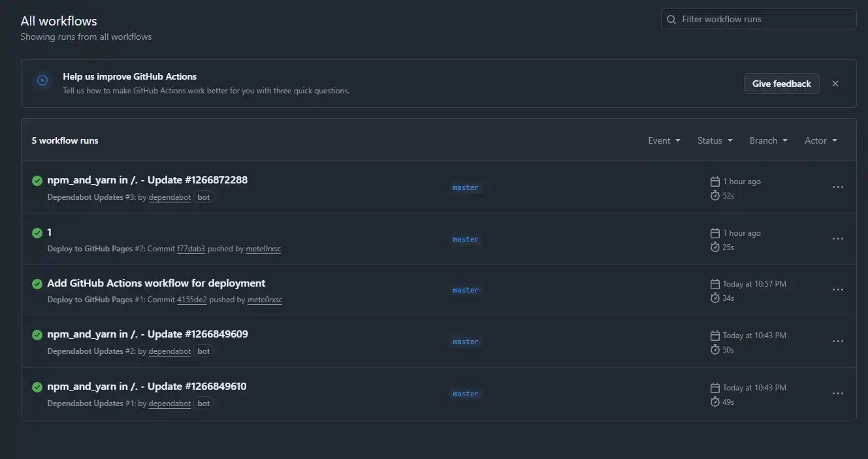Click the play icon in the feedback banner
This screenshot has height=459, width=868.
[x=42, y=80]
